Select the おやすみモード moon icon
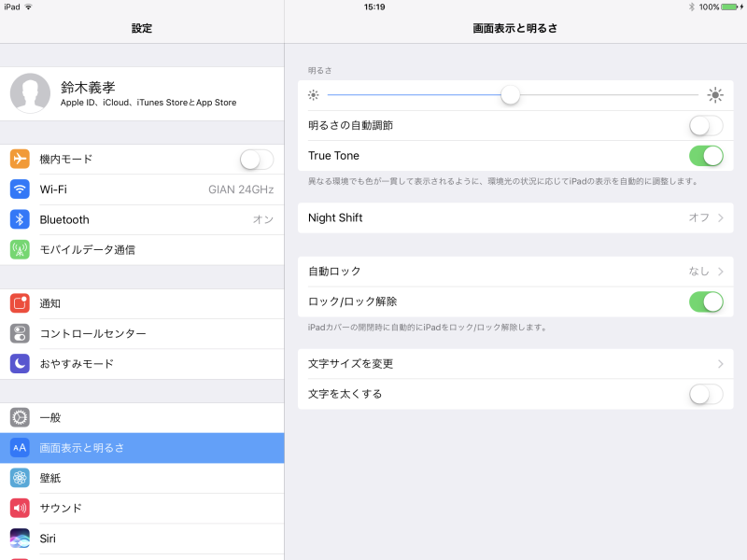747x560 pixels. [19, 363]
